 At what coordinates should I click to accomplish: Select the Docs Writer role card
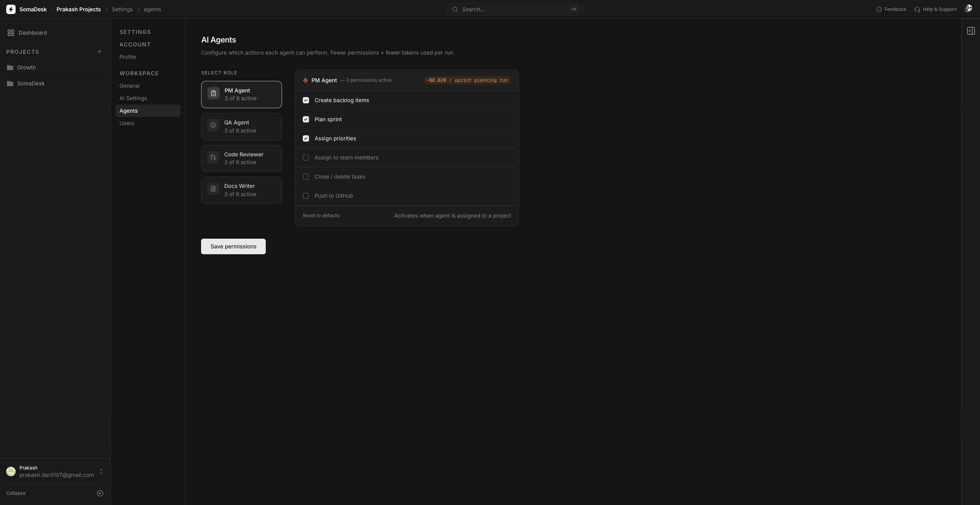pyautogui.click(x=242, y=190)
